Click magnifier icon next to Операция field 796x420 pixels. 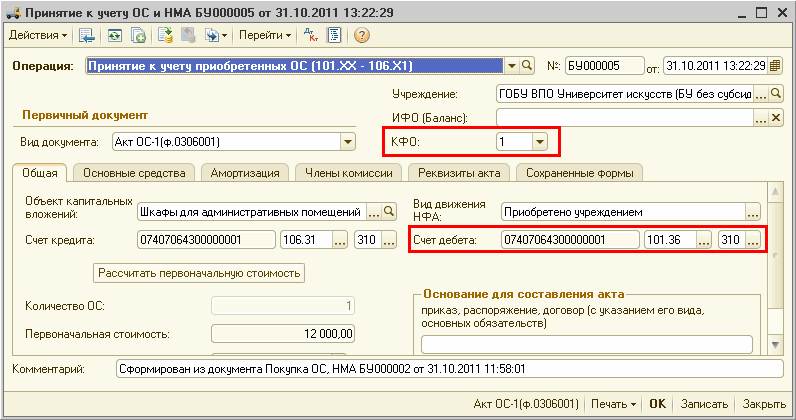(x=527, y=66)
